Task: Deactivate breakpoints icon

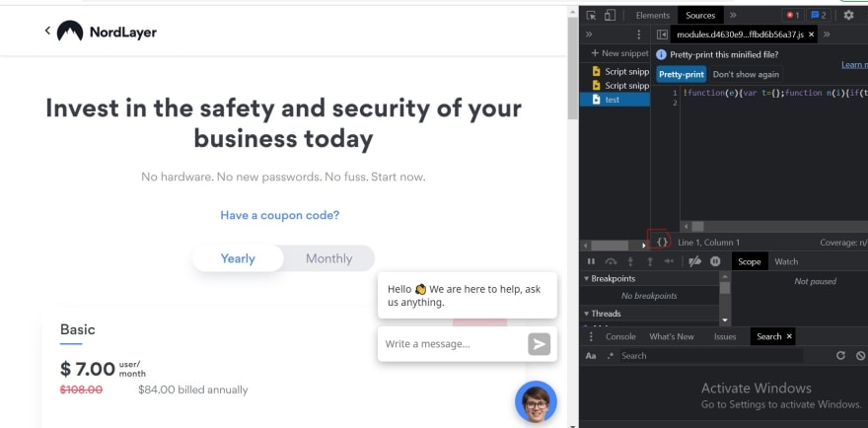Action: point(695,261)
